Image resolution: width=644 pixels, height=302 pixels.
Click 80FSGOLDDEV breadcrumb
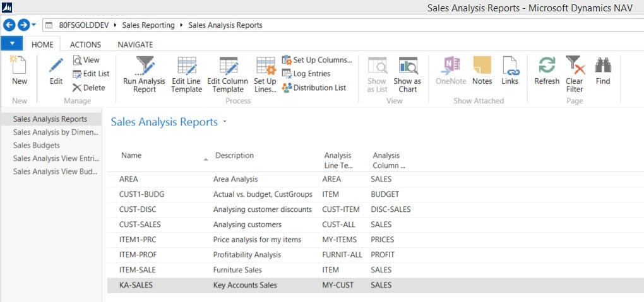84,25
